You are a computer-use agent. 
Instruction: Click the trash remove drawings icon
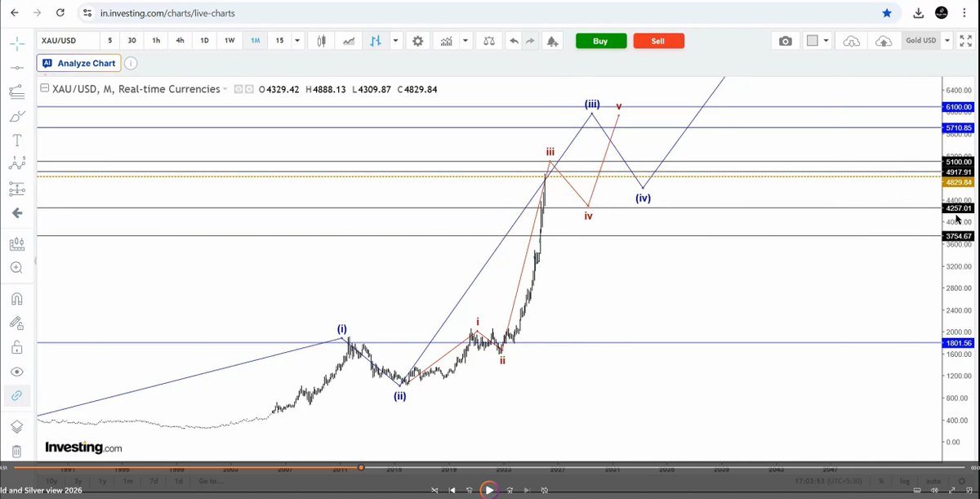pos(16,451)
